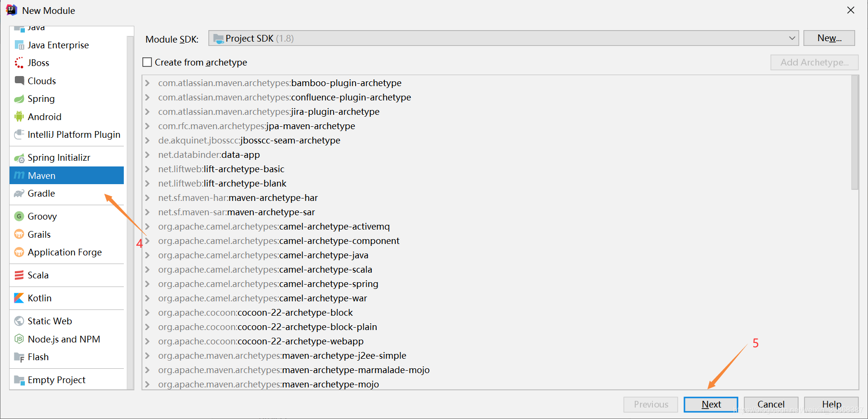Click the Cancel button
The image size is (868, 419).
(771, 404)
